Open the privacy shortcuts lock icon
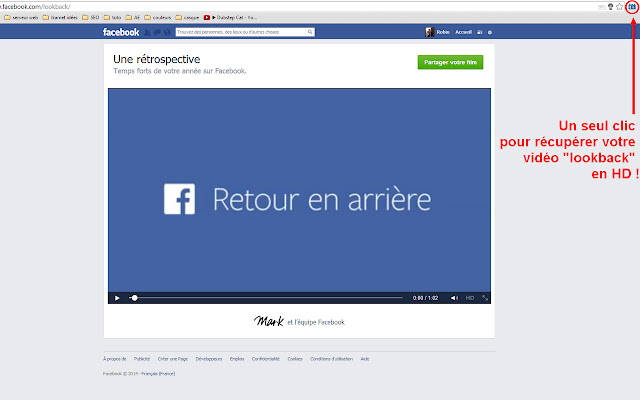640x400 pixels. (480, 32)
